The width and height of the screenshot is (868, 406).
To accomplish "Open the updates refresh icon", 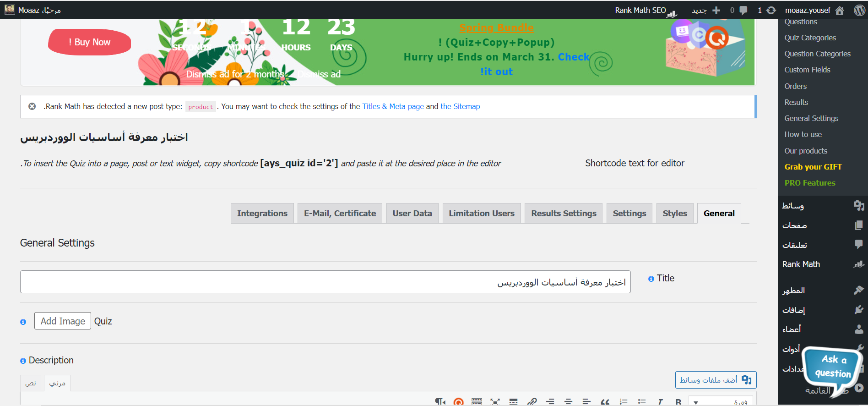I will [771, 10].
